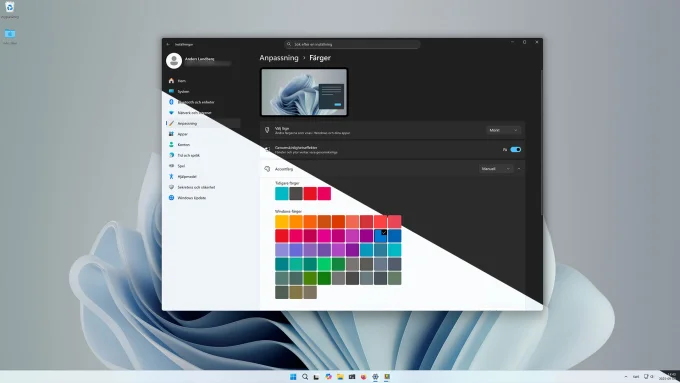The height and width of the screenshot is (383, 680).
Task: Open the Recycle Bin desktop icon
Action: [x=10, y=10]
